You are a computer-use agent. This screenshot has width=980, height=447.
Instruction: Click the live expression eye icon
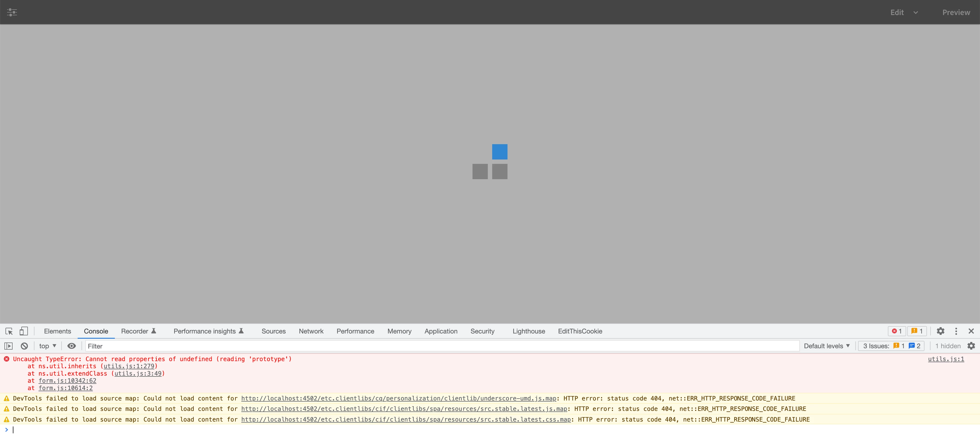[72, 346]
